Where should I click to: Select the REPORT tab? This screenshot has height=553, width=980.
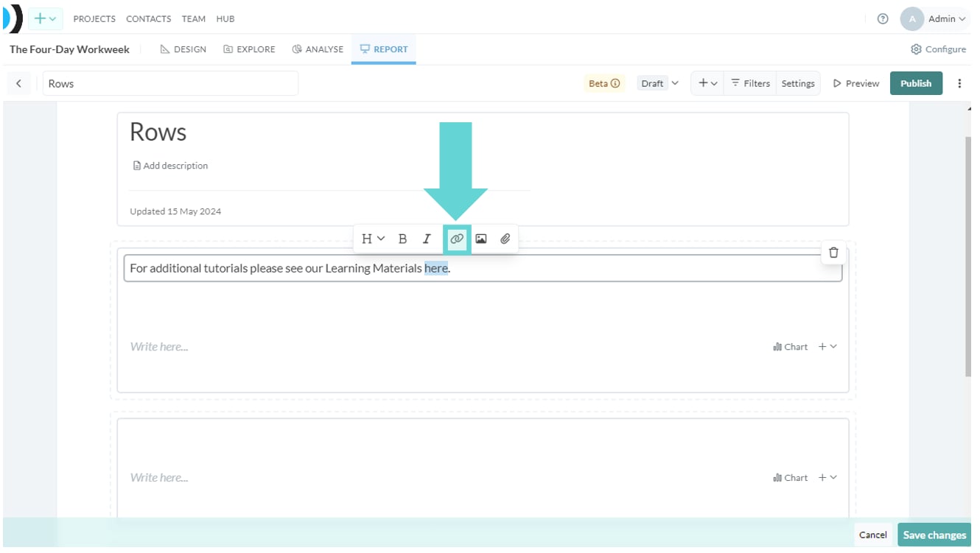[x=383, y=49]
